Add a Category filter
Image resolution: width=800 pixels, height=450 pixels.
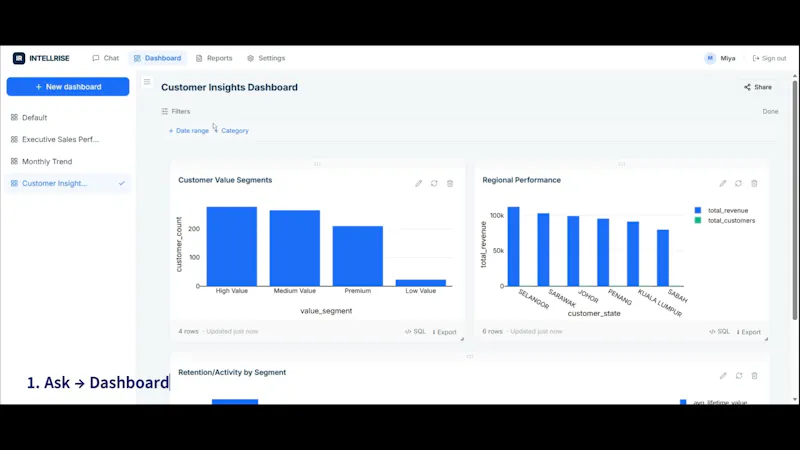232,131
